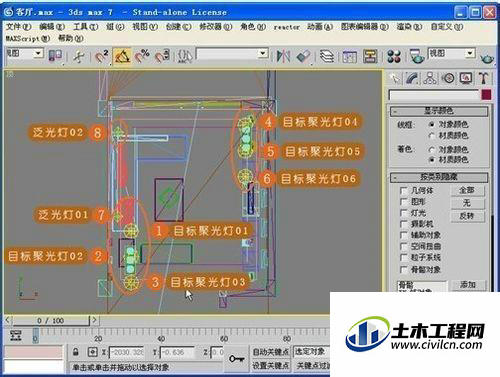Open the Render Scene dialog icon
This screenshot has height=377, width=500.
pyautogui.click(x=417, y=56)
